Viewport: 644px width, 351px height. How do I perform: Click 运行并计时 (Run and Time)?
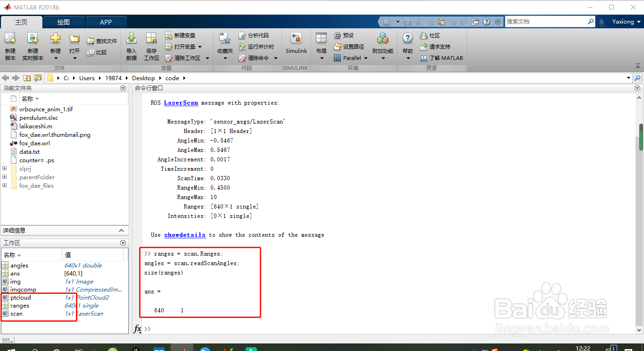(256, 47)
